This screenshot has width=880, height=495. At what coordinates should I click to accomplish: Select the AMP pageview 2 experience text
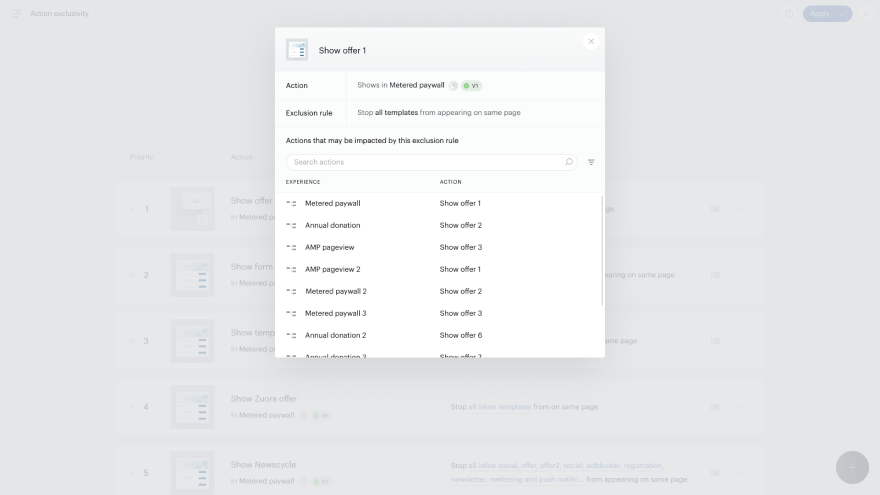click(333, 269)
